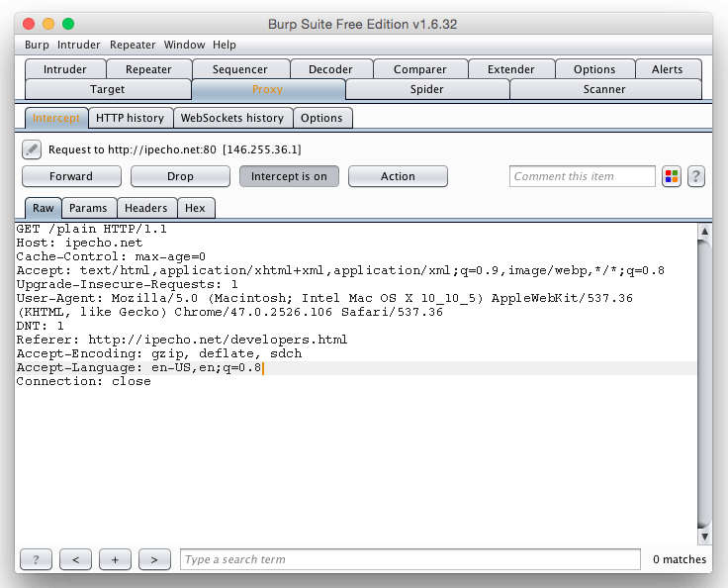Open the top-level Options tab
The width and height of the screenshot is (728, 588).
click(x=594, y=69)
